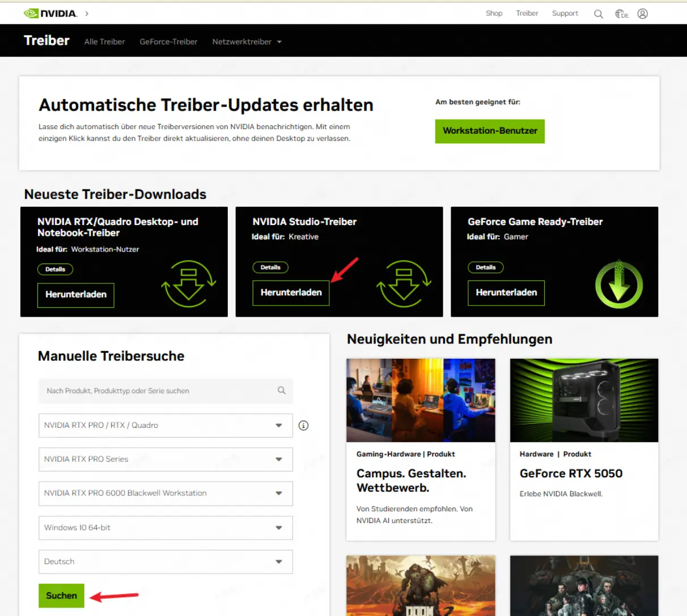Click the Automatische Treiber-Updates erhalten heading
The image size is (687, 616).
[x=206, y=105]
